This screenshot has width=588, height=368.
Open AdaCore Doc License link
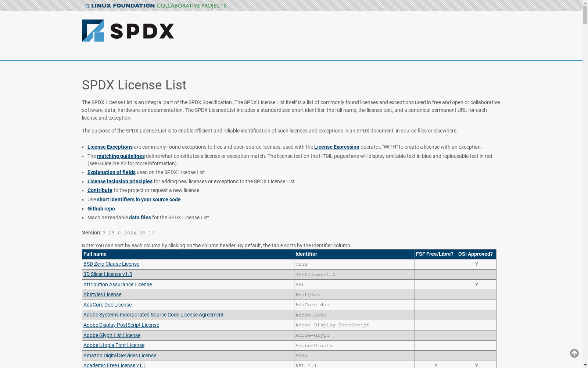tap(107, 305)
